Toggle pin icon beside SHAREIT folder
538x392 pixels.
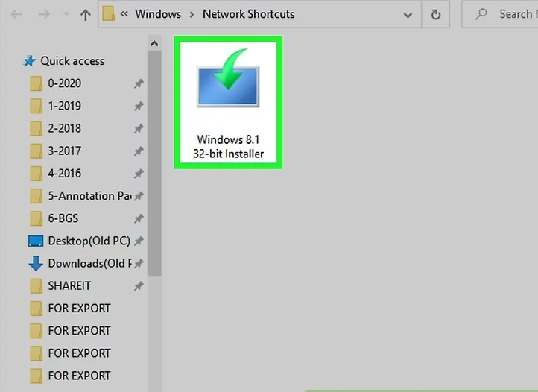tap(138, 285)
